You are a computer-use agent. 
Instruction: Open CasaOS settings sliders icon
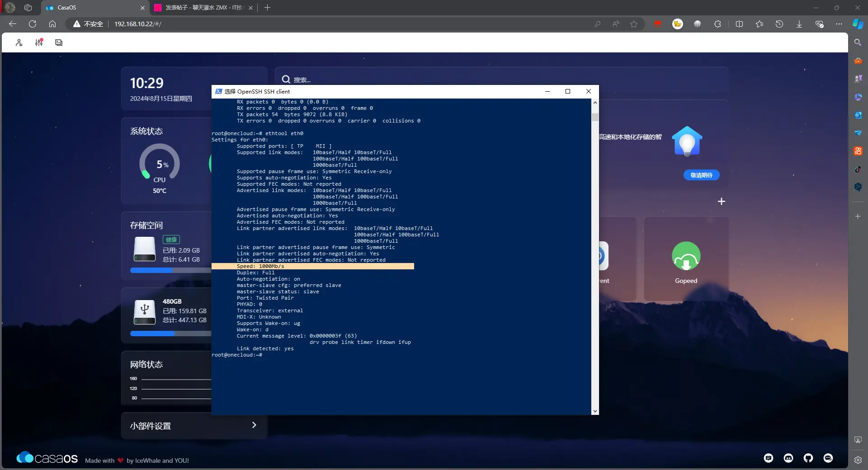(x=39, y=42)
